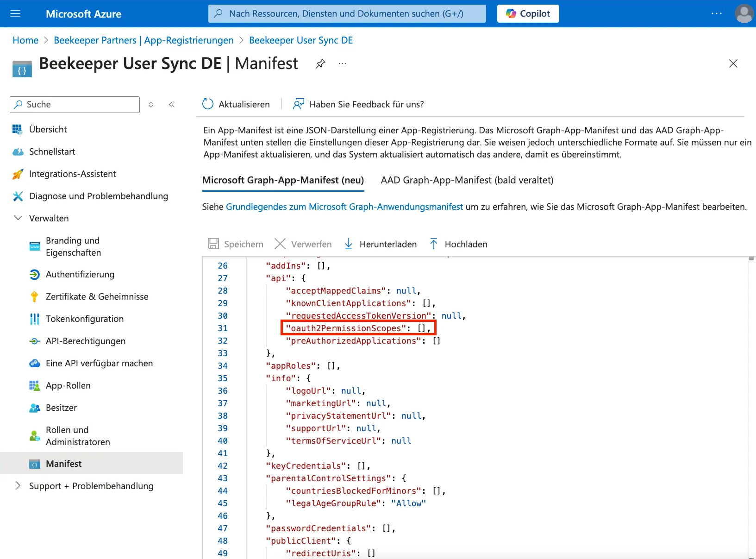Click the Aktualisieren refresh icon
Image resolution: width=756 pixels, height=559 pixels.
208,104
